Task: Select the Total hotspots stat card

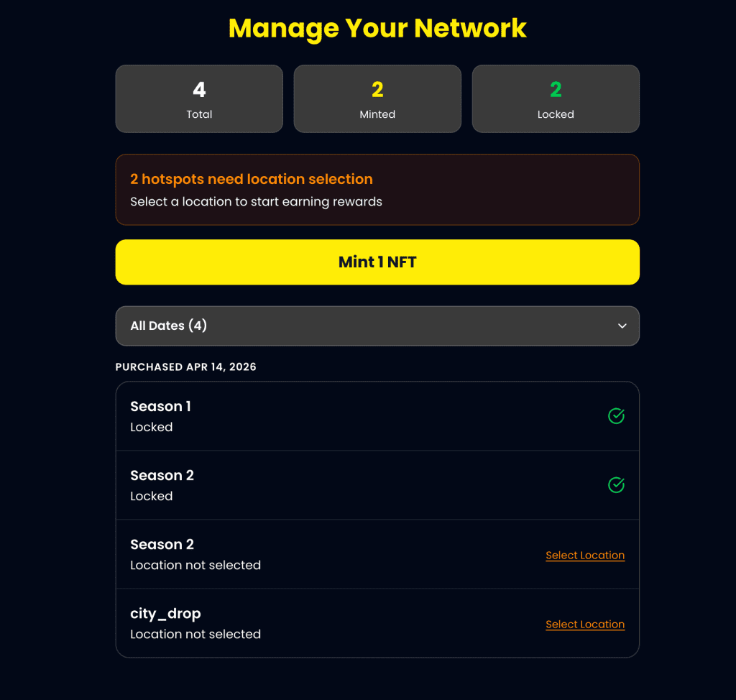Action: 199,99
